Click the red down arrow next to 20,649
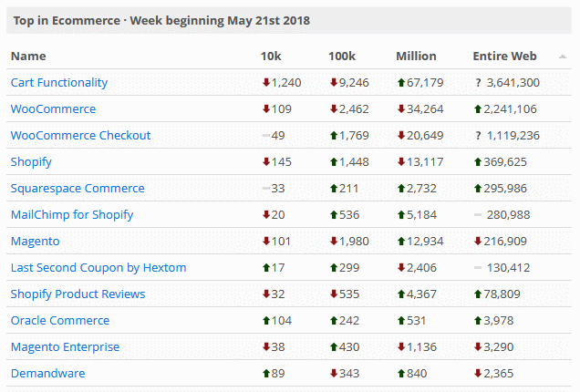 (401, 135)
